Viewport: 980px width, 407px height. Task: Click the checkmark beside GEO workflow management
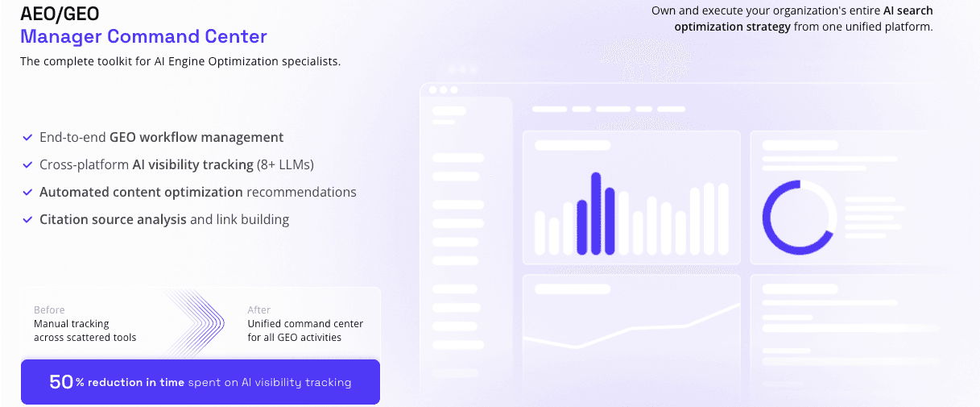point(27,138)
